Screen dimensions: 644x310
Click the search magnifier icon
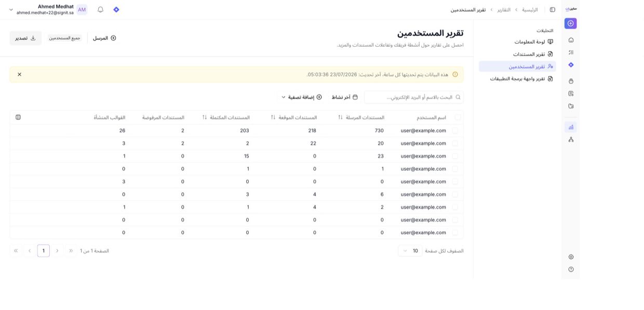[458, 97]
